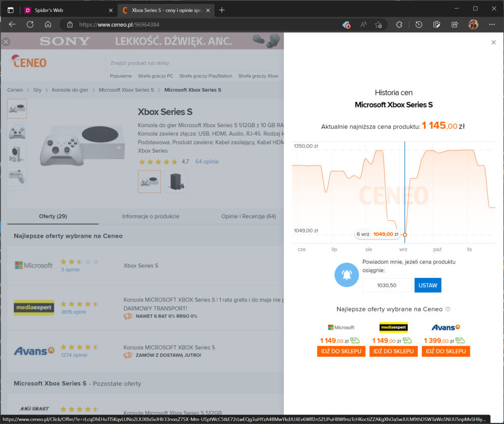This screenshot has width=504, height=424.
Task: Click the Share icon in the toolbar
Action: coord(455,24)
